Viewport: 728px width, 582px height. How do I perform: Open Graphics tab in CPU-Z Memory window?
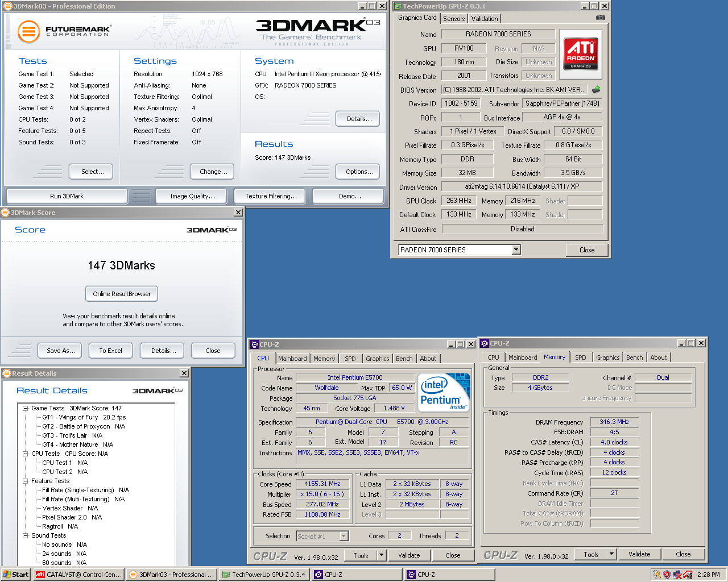point(607,357)
